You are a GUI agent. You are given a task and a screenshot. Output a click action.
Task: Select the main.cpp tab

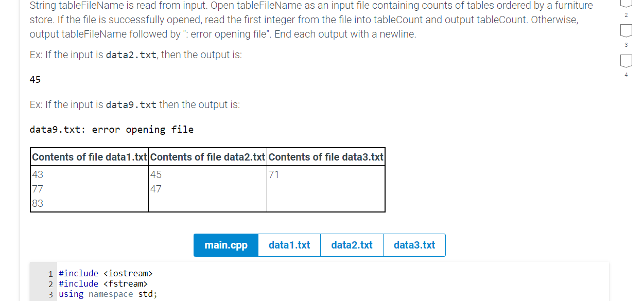coord(225,245)
